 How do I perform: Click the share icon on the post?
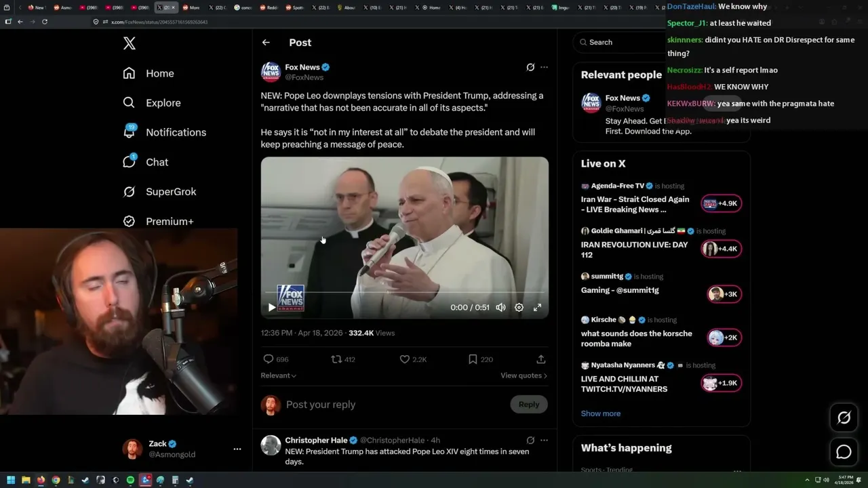(541, 359)
